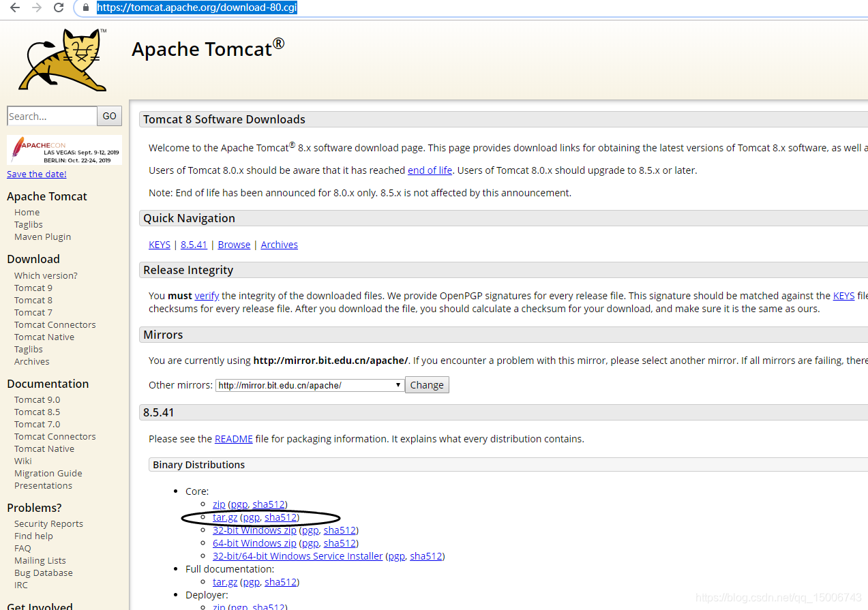This screenshot has height=610, width=868.
Task: Open sha512 checksum for Core zip
Action: coord(268,504)
